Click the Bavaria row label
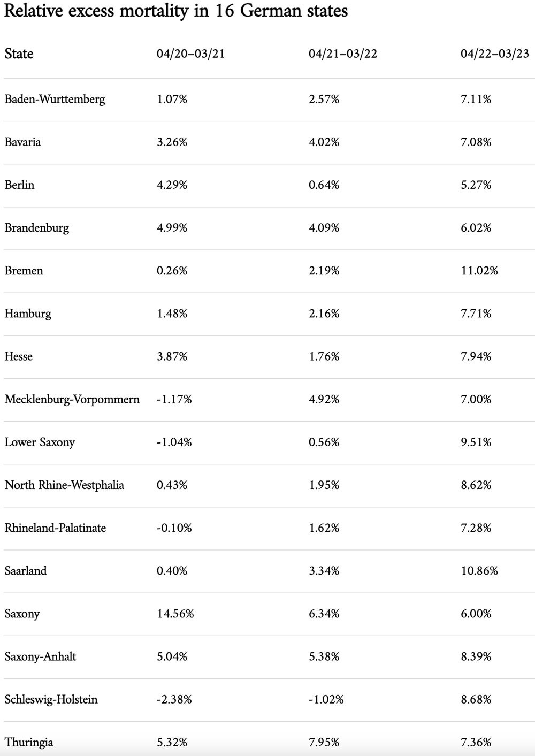 (x=23, y=142)
